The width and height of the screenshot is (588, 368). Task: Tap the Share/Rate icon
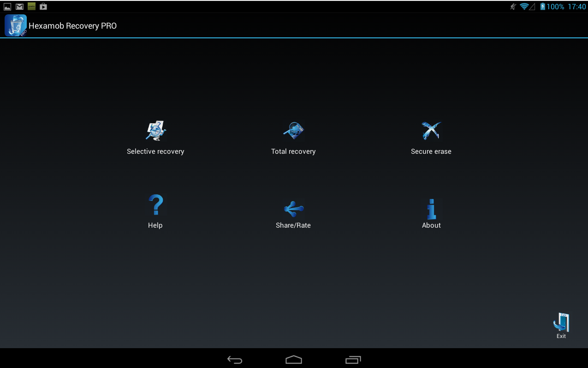tap(293, 209)
